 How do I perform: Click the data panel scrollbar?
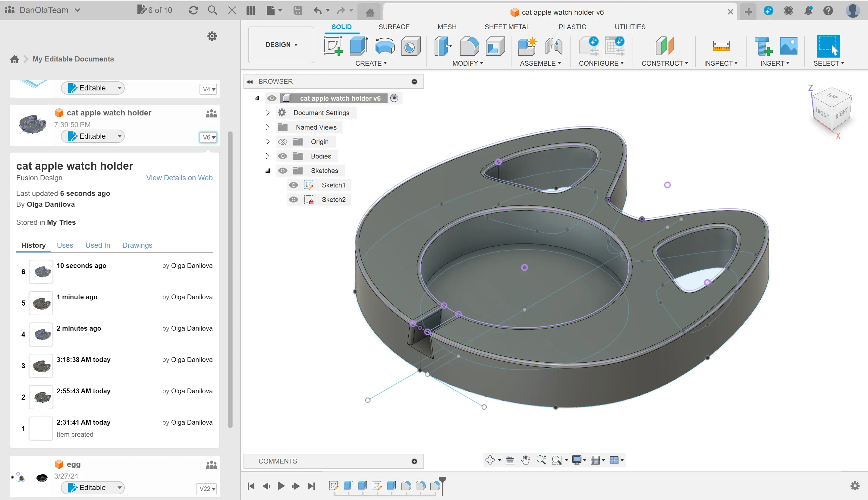coord(230,279)
